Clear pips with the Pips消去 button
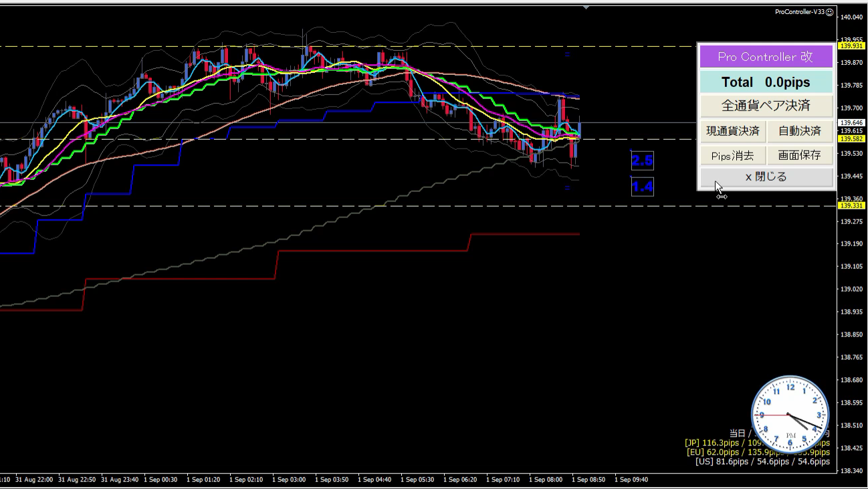The width and height of the screenshot is (868, 489). [x=733, y=156]
